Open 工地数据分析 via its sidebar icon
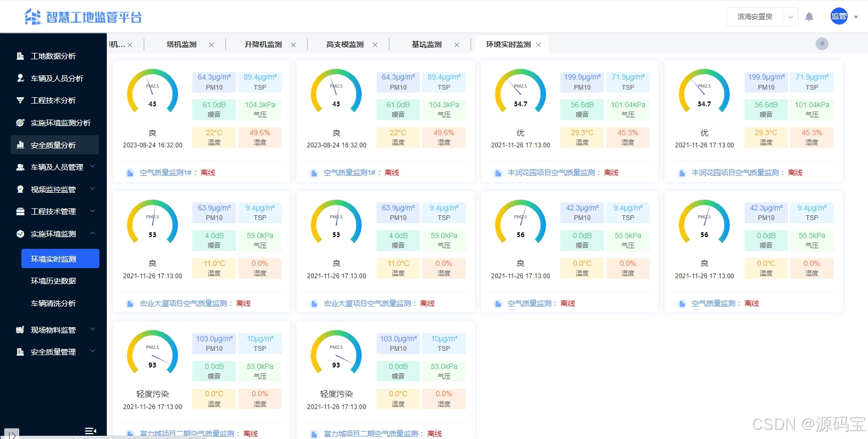This screenshot has height=439, width=868. (20, 56)
